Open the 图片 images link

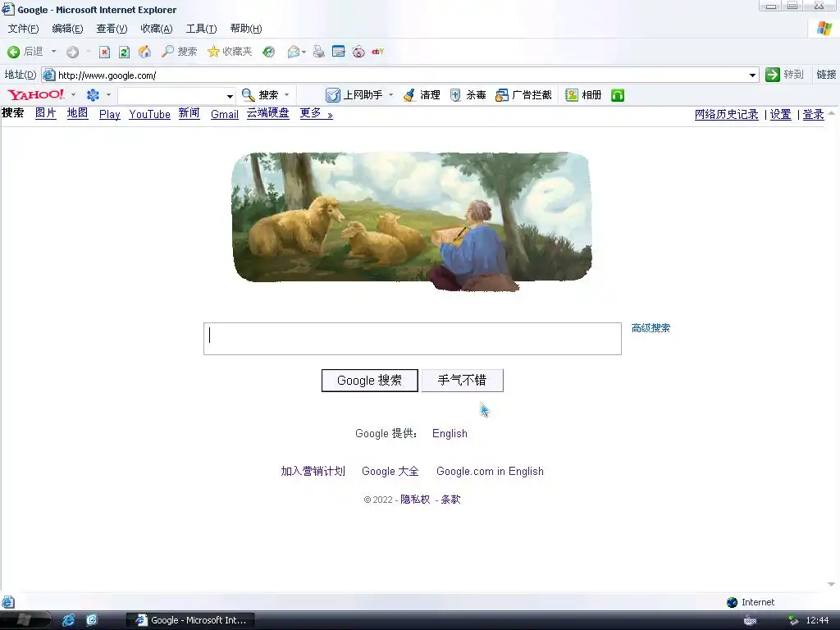pos(46,113)
